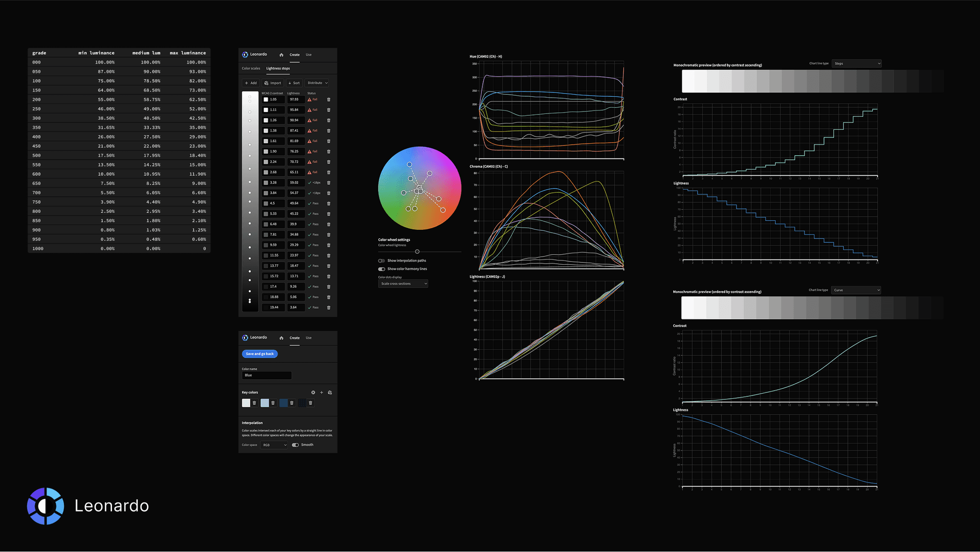The height and width of the screenshot is (552, 980).
Task: Select the dark navy key color swatch
Action: [x=283, y=403]
